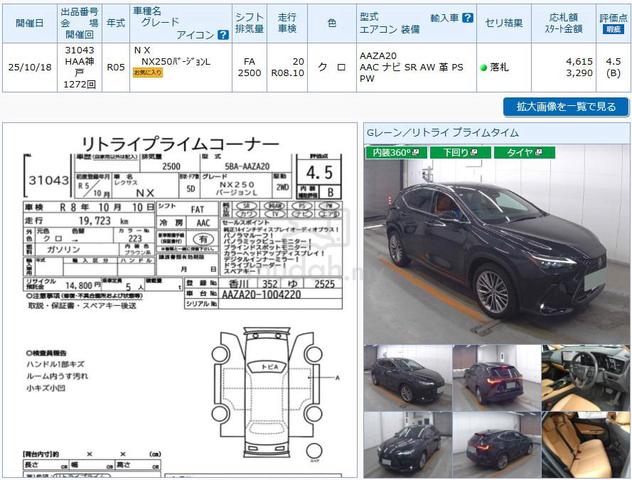
Task: Open the auction sheet image
Action: click(180, 301)
